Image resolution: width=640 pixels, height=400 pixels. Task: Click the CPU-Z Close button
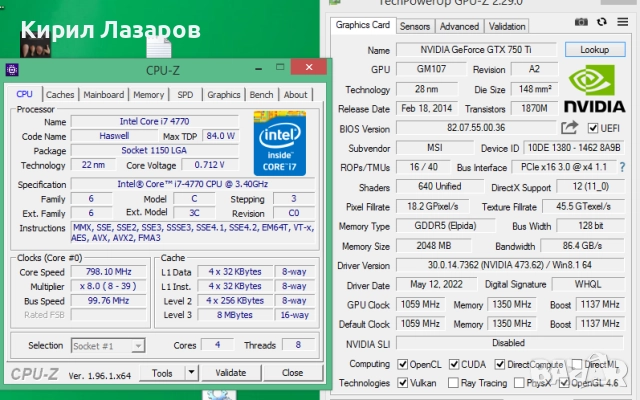coord(292,373)
